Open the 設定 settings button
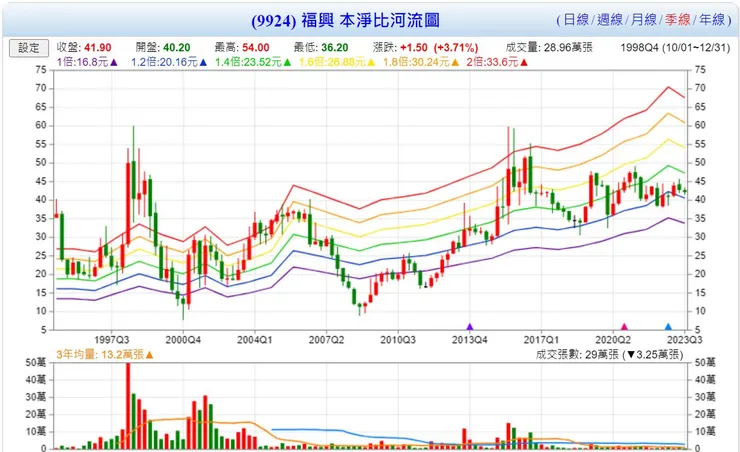 pyautogui.click(x=29, y=48)
